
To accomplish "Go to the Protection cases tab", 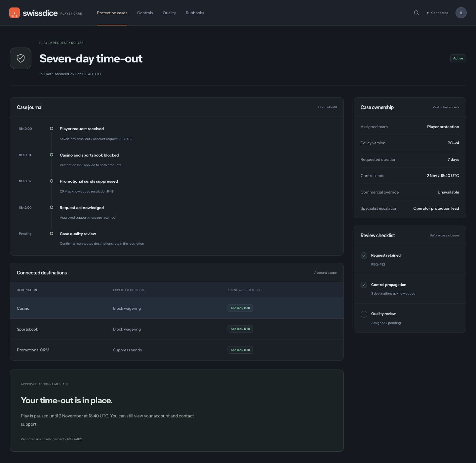I will point(112,13).
